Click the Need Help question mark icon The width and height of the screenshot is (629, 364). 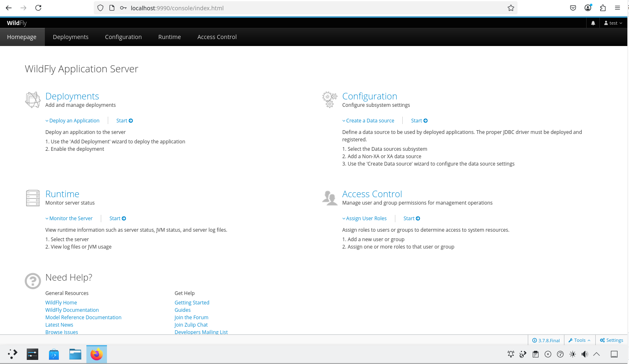tap(33, 281)
